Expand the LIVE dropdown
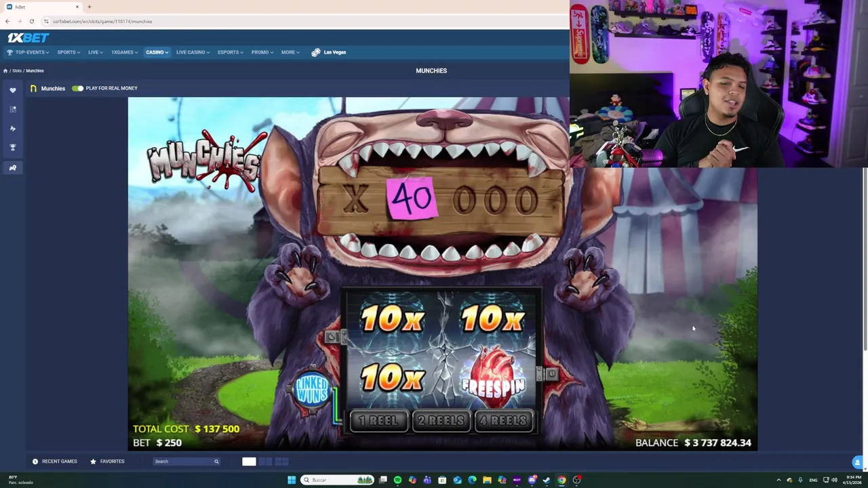 tap(95, 52)
